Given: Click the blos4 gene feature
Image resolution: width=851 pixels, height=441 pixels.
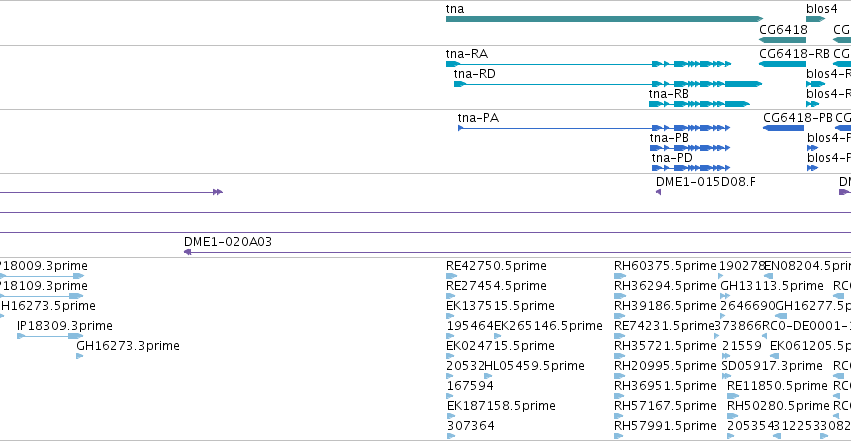Looking at the screenshot, I should (x=815, y=19).
